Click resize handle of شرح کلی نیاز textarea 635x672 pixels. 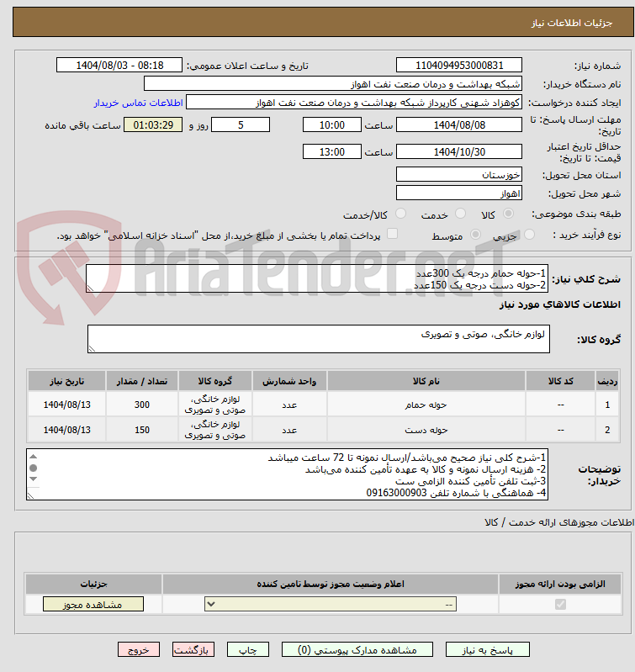point(90,288)
